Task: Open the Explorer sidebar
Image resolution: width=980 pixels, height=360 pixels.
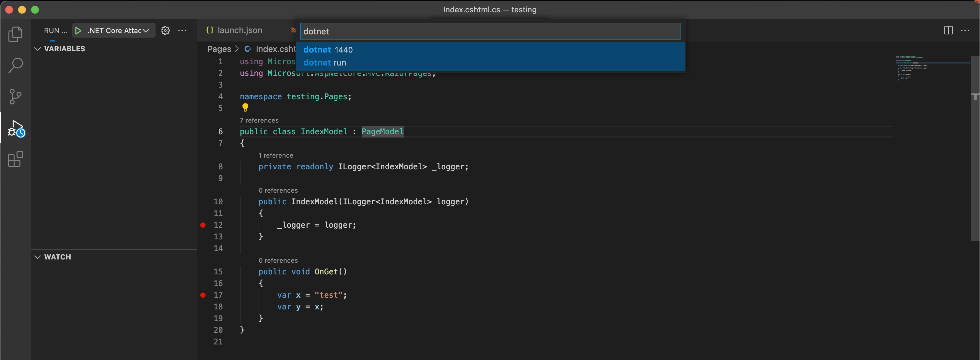Action: (x=16, y=34)
